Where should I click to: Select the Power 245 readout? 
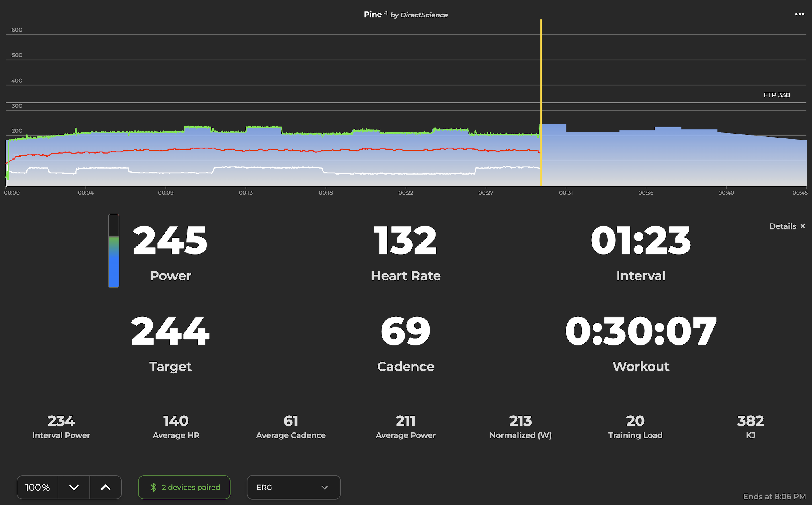[x=170, y=240]
